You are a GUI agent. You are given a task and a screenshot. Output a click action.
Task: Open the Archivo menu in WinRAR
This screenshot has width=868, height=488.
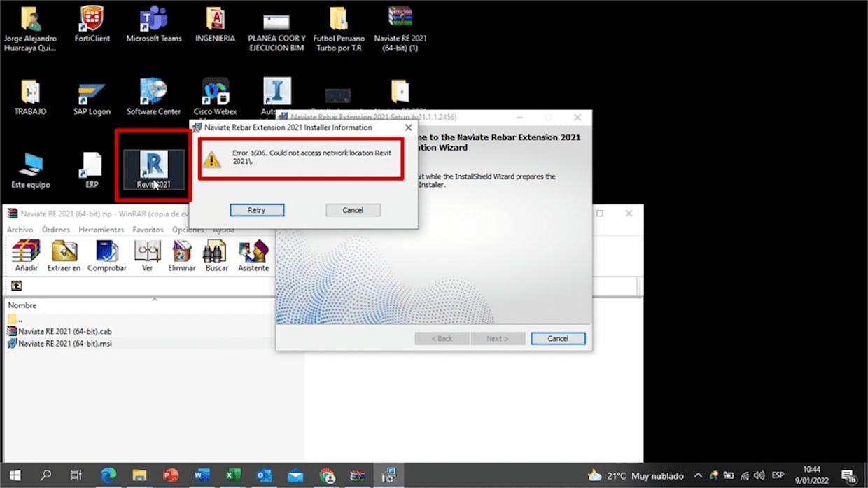pos(20,230)
